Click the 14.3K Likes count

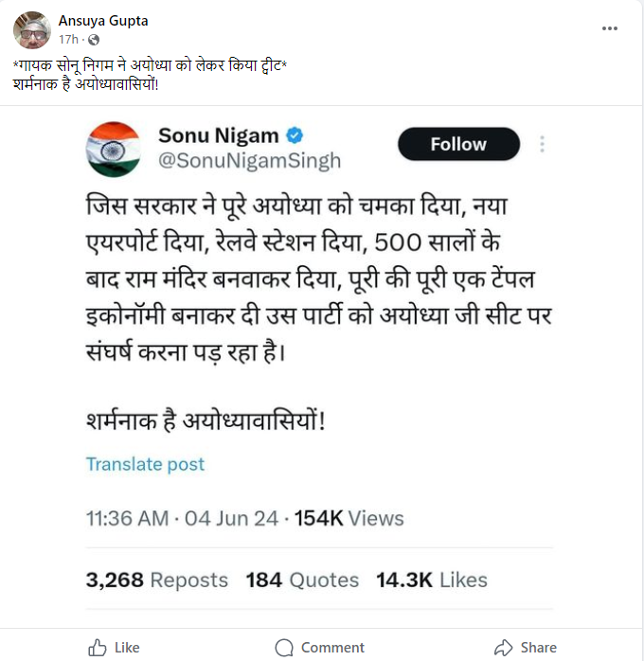431,580
